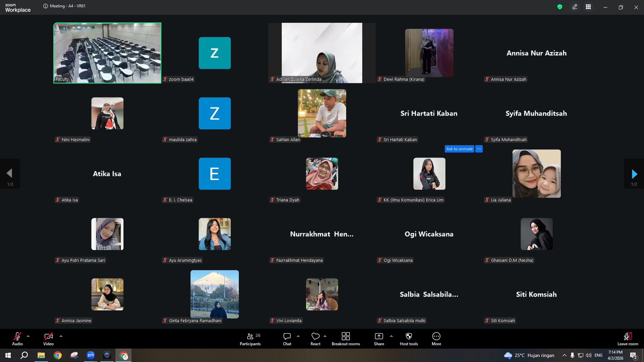
Task: Open the clock showing 7:14 PM
Action: pos(615,355)
